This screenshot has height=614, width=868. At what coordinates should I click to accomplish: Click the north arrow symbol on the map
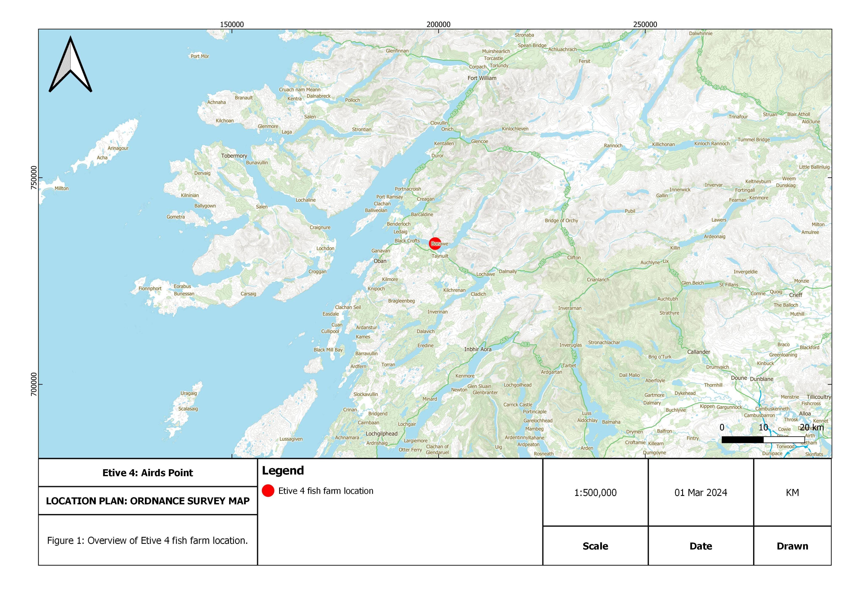(71, 64)
